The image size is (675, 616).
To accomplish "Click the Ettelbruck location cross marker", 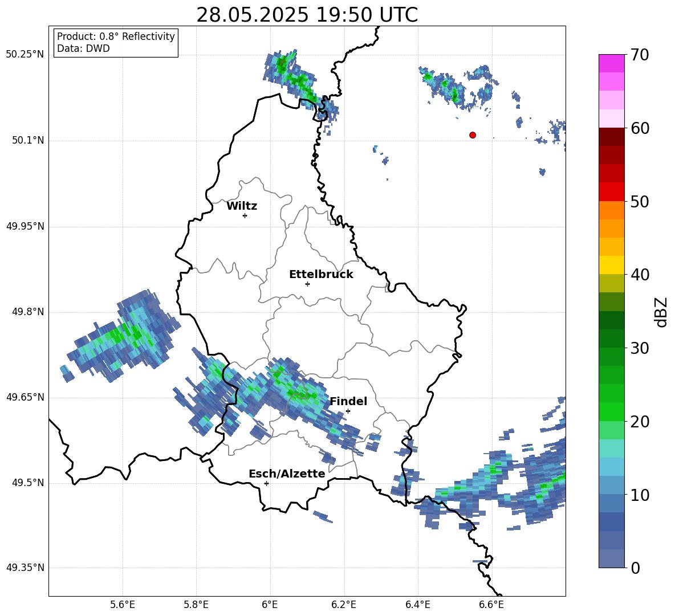I will pos(307,284).
